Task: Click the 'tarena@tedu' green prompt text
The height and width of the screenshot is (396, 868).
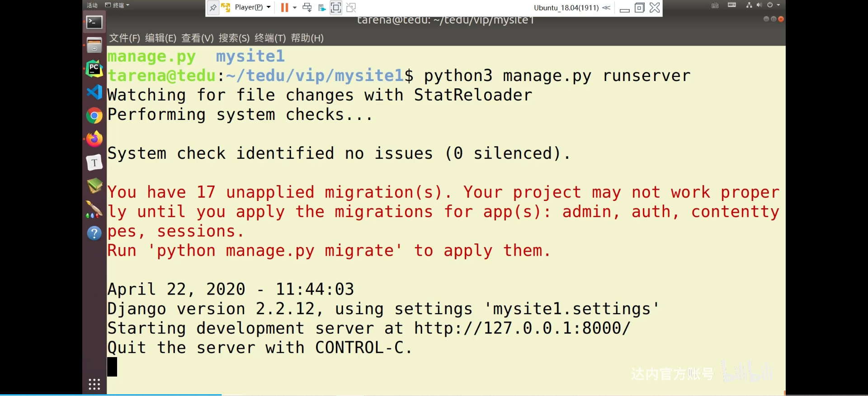Action: click(x=161, y=76)
